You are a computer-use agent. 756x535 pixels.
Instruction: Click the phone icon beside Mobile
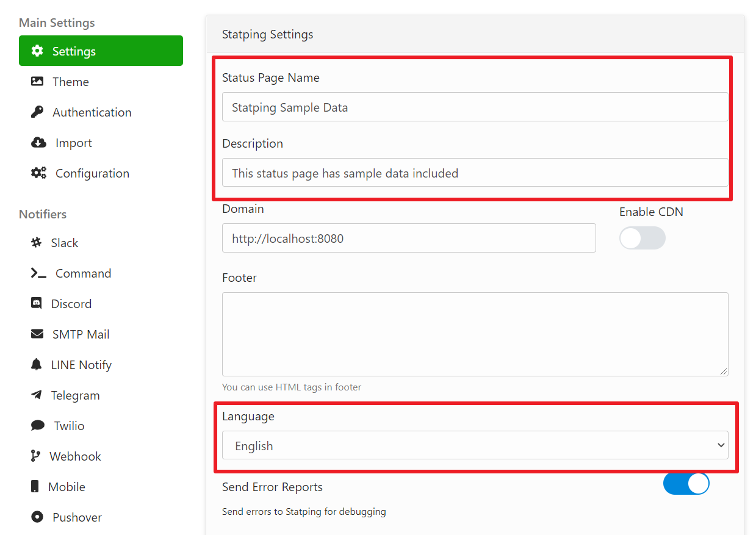[x=35, y=486]
